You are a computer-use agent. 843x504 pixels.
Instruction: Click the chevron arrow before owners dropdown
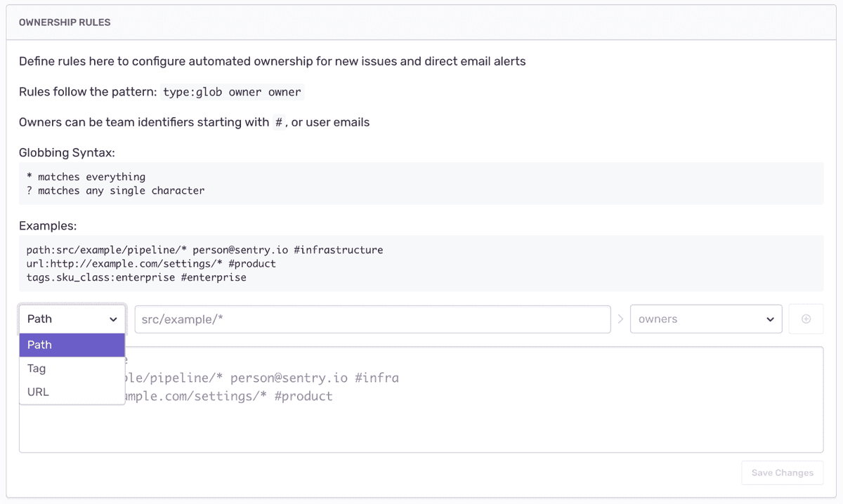[x=620, y=319]
